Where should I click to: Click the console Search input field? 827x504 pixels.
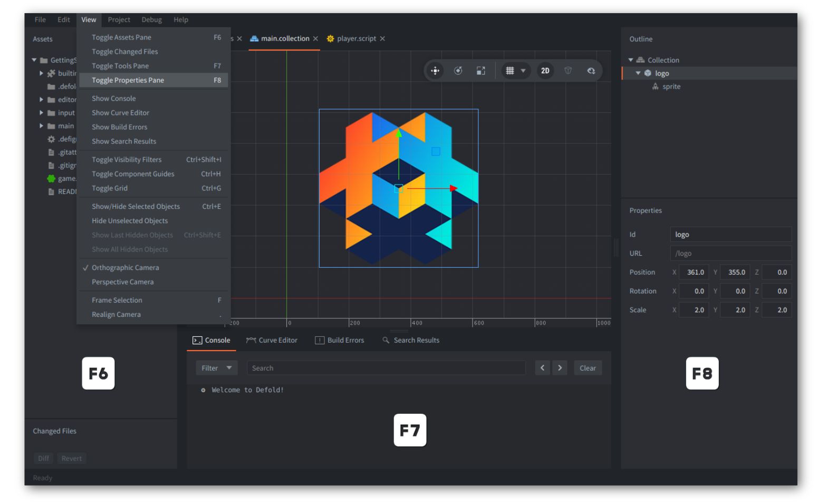point(386,368)
